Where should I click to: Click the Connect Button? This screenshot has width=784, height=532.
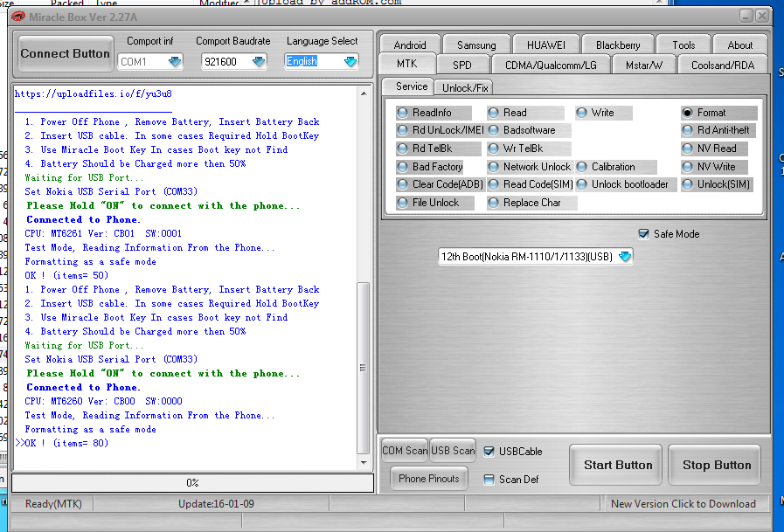[65, 54]
